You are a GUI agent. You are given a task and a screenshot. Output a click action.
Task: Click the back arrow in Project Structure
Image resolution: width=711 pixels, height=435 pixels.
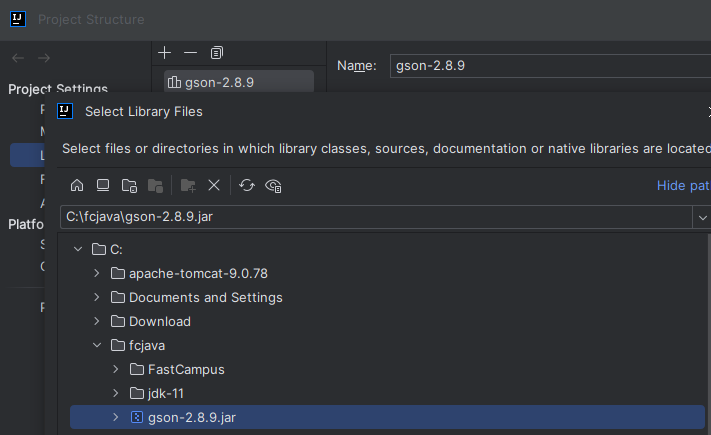(18, 58)
